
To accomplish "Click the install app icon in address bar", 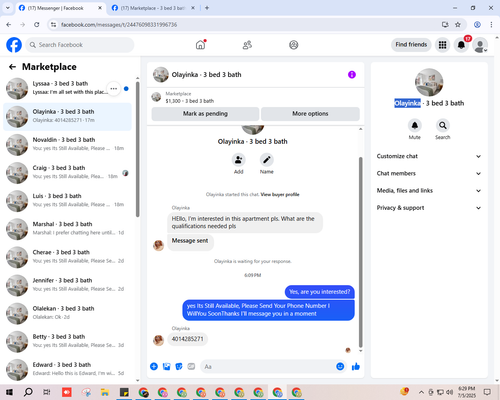I will pyautogui.click(x=445, y=25).
